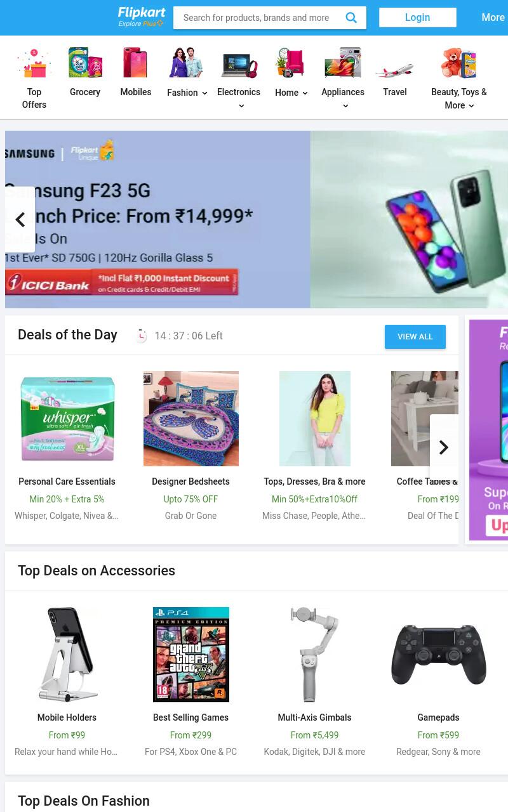
Task: Click the Login button
Action: (x=418, y=18)
